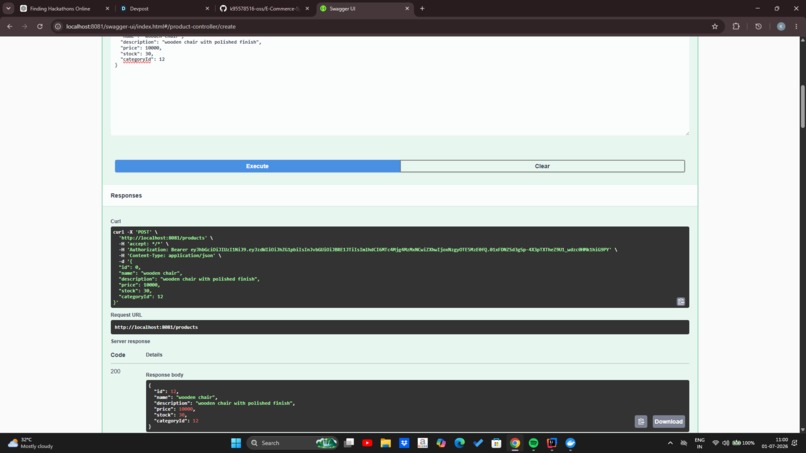Screen dimensions: 806x453
Task: Open Microsoft Edge from the taskbar
Action: 460,443
